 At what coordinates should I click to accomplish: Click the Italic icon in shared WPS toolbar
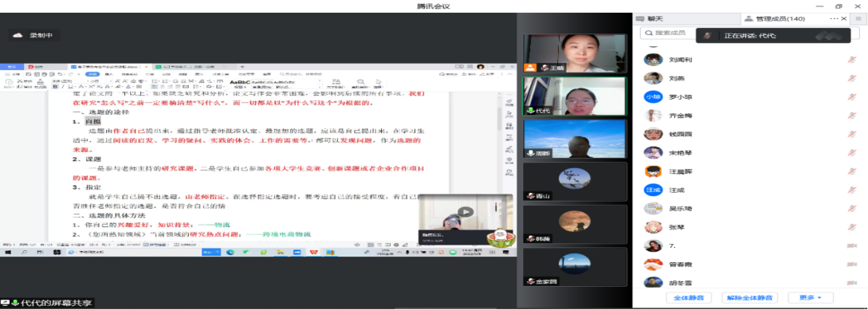point(63,87)
